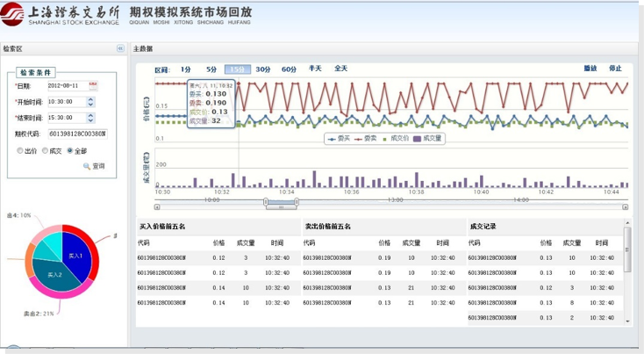
Task: Open the date picker calendar icon
Action: (x=93, y=85)
